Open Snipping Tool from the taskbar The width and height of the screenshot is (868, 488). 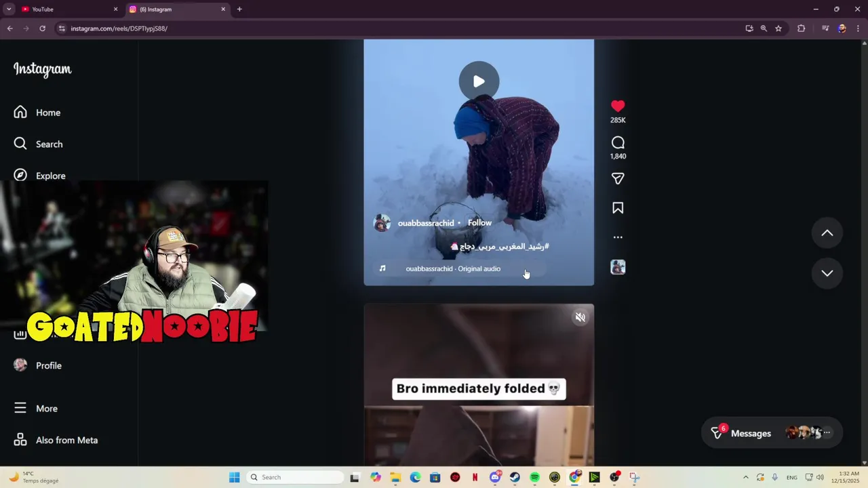pyautogui.click(x=634, y=477)
